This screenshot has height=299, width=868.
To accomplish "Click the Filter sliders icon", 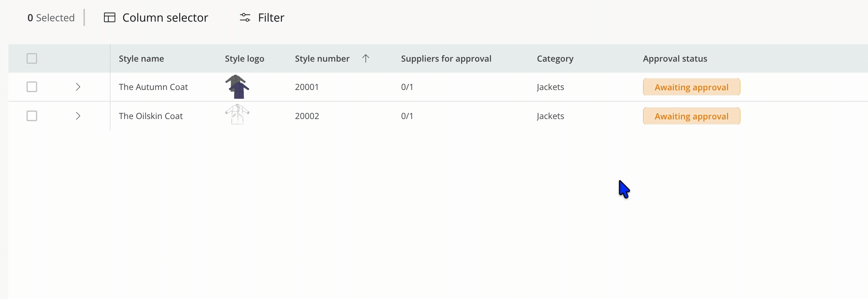I will [245, 17].
